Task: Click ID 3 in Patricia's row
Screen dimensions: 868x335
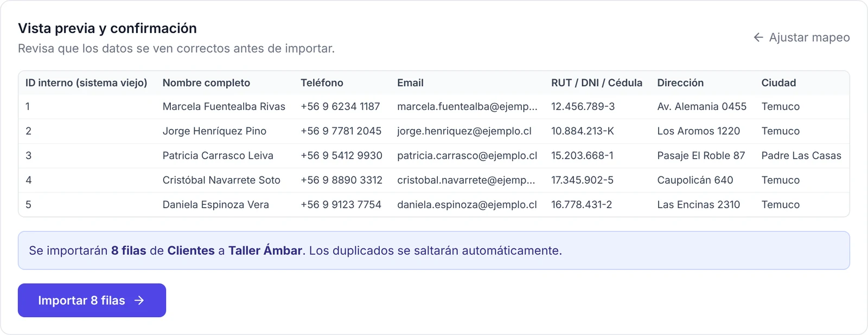Action: (28, 156)
